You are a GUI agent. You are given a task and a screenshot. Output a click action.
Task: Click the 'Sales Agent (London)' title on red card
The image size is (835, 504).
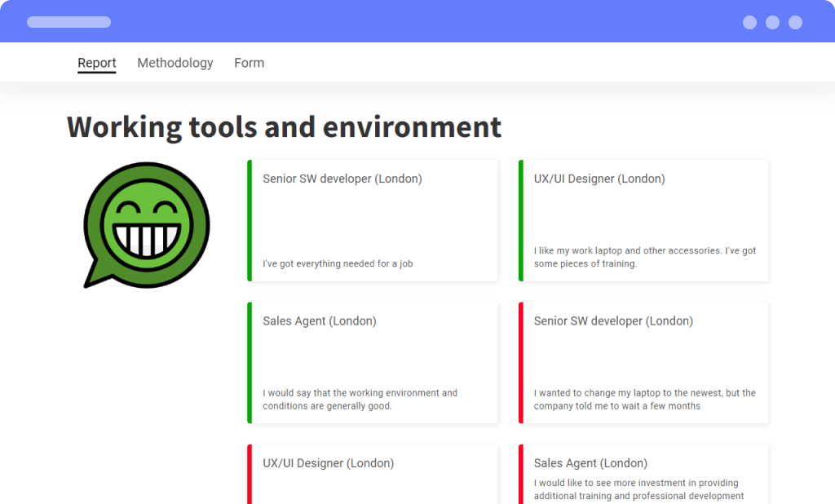pos(590,463)
